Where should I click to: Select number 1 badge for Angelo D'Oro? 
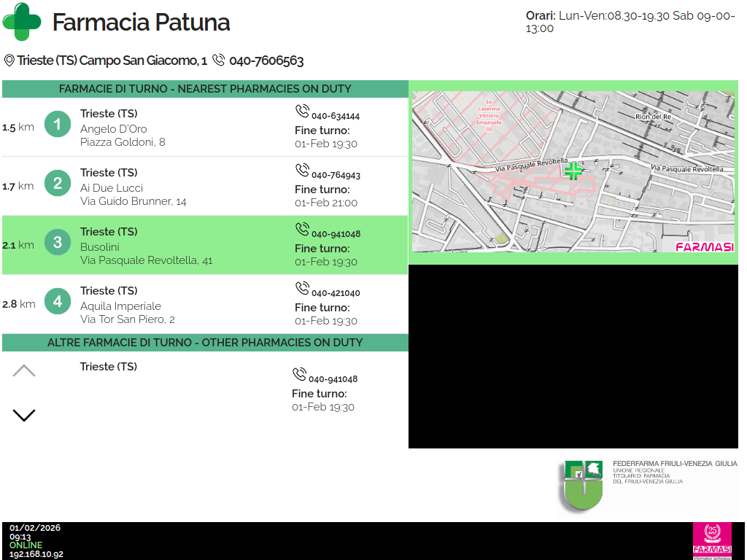(x=58, y=125)
